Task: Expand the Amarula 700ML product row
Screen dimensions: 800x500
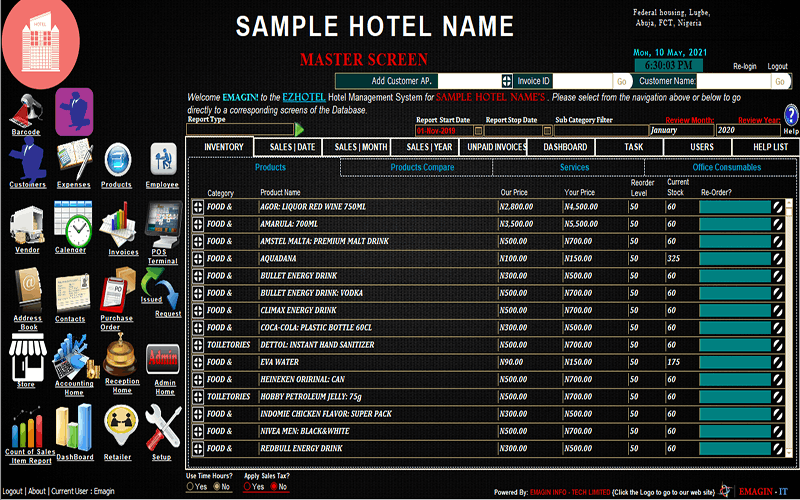Action: 198,224
